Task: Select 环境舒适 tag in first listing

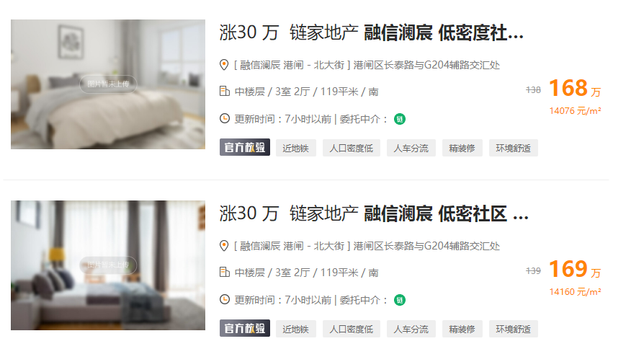Action: [x=514, y=148]
